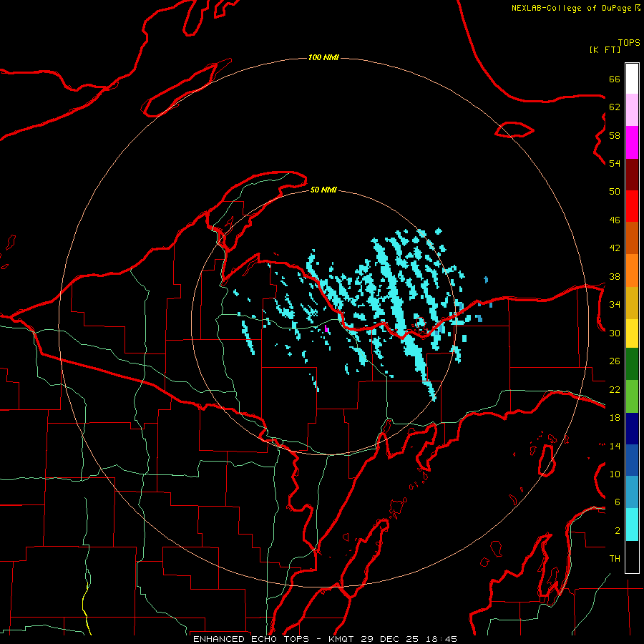Click the 6 legend scale value

click(618, 502)
